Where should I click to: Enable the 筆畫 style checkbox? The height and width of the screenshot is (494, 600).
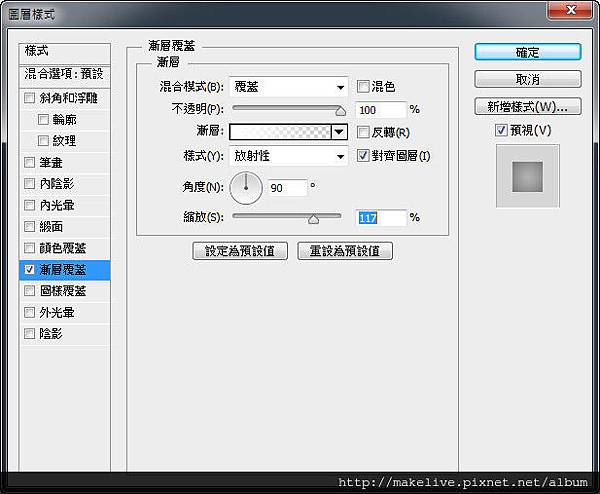tap(29, 163)
